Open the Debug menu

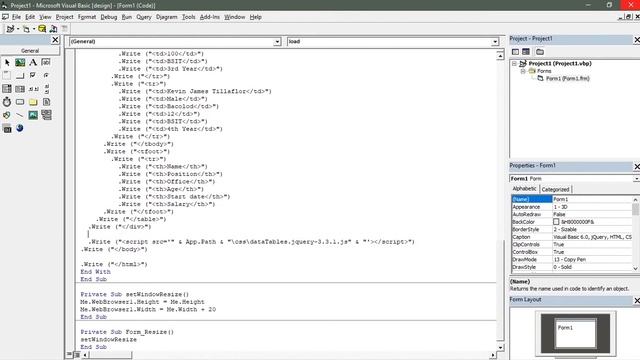pyautogui.click(x=109, y=17)
